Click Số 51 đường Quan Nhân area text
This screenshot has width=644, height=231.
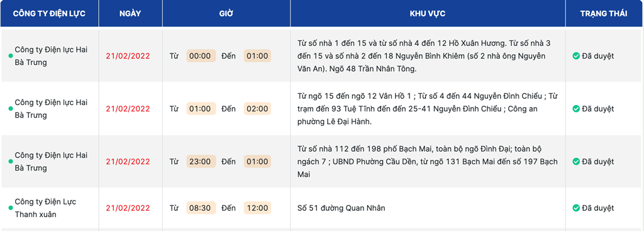(x=341, y=208)
